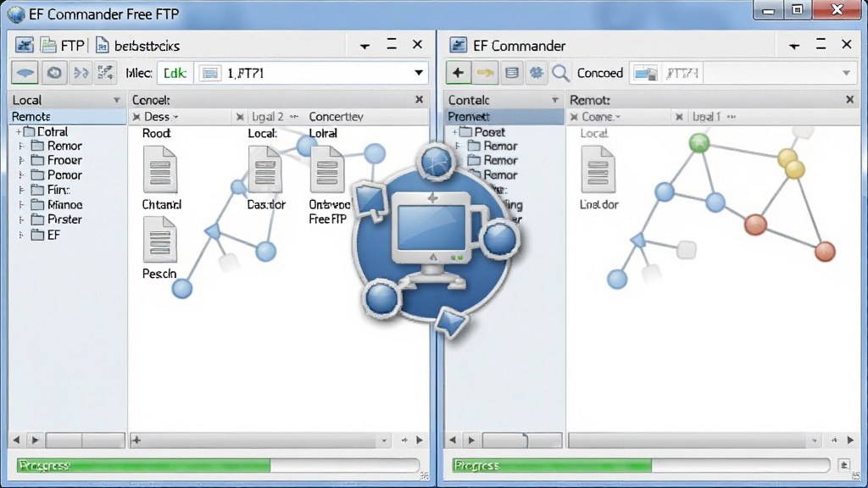The image size is (868, 488).
Task: Click the drive icon right of "Concoed"
Action: (x=645, y=73)
